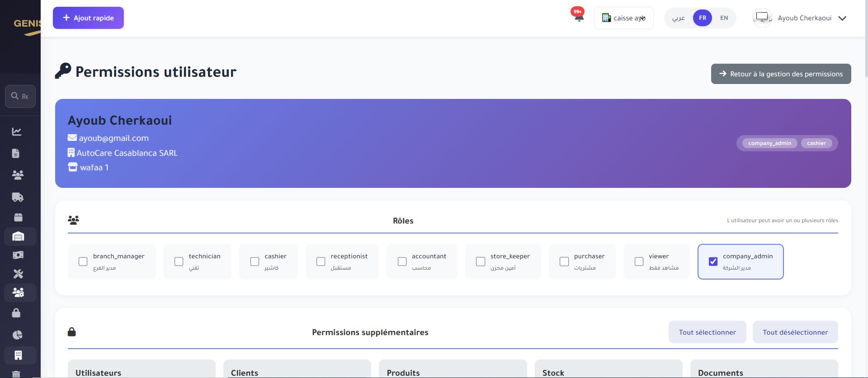
Task: Click the Produits permission group header
Action: pyautogui.click(x=453, y=369)
